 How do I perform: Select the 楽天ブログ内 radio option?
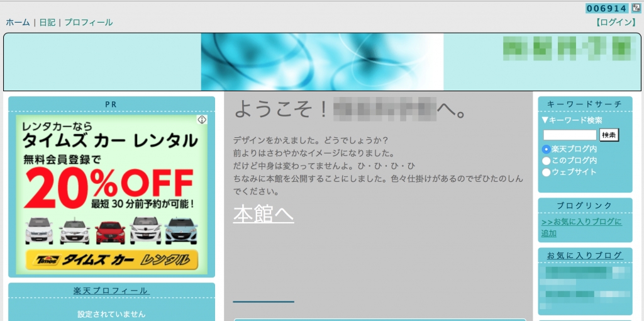click(546, 150)
